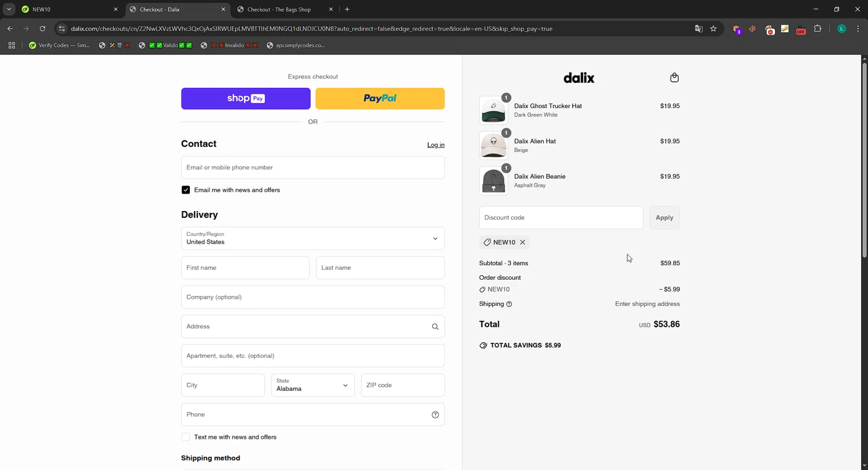Open the site information icon in address bar

62,28
